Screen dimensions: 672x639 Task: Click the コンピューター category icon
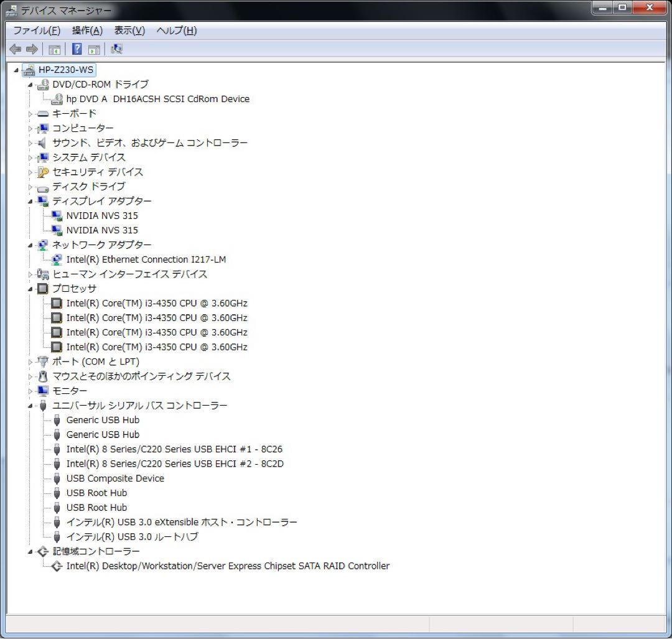click(43, 128)
